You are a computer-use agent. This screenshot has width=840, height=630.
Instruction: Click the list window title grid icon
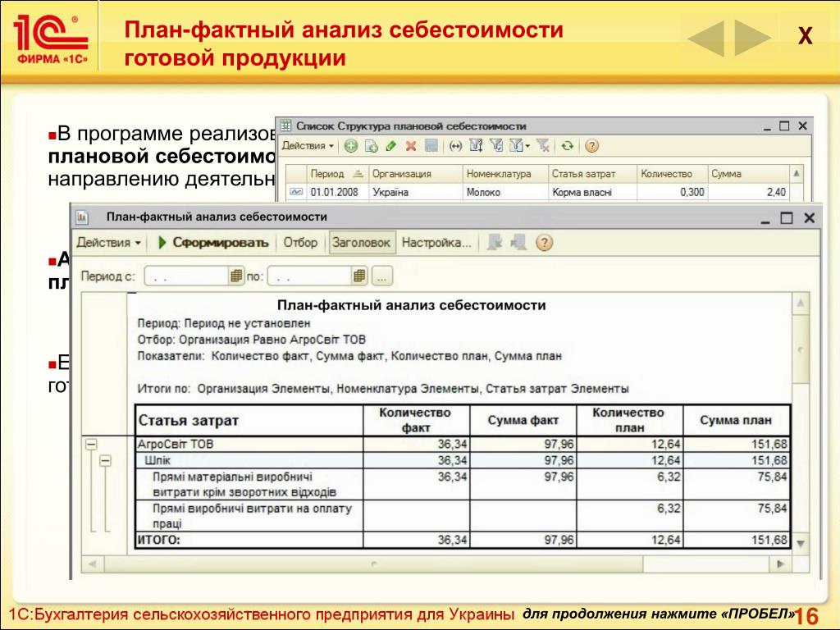point(286,126)
